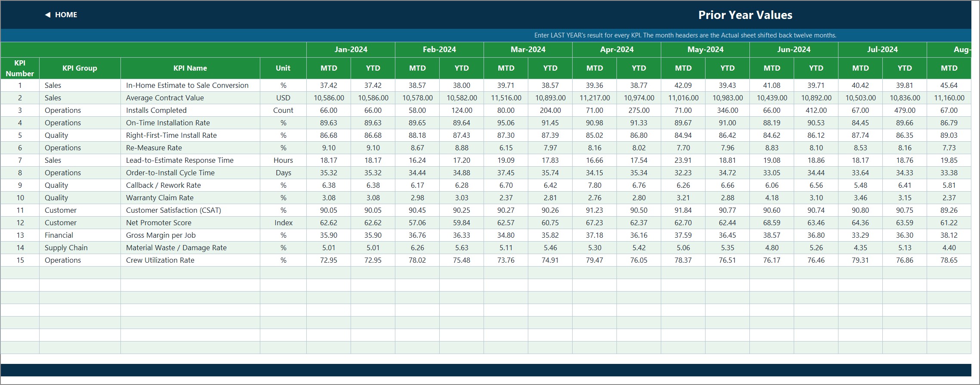Viewport: 980px width, 385px height.
Task: Click Jul-2024 MTD value 33.29
Action: coord(860,235)
